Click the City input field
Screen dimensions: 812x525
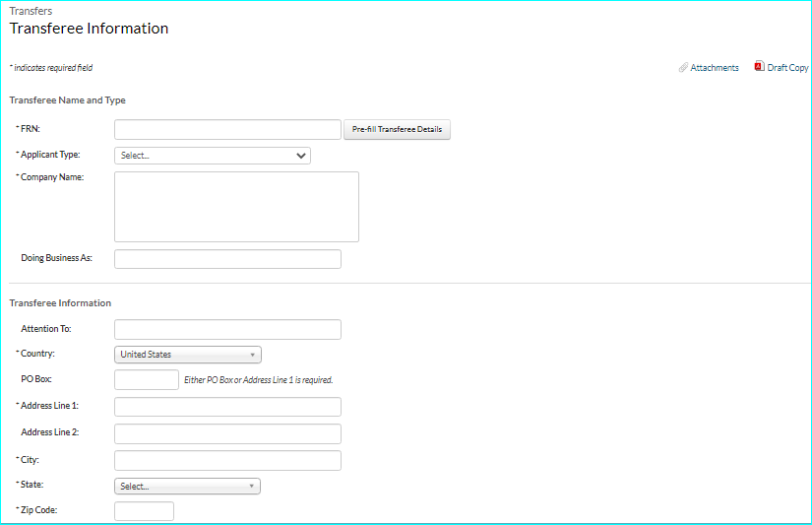tap(228, 460)
